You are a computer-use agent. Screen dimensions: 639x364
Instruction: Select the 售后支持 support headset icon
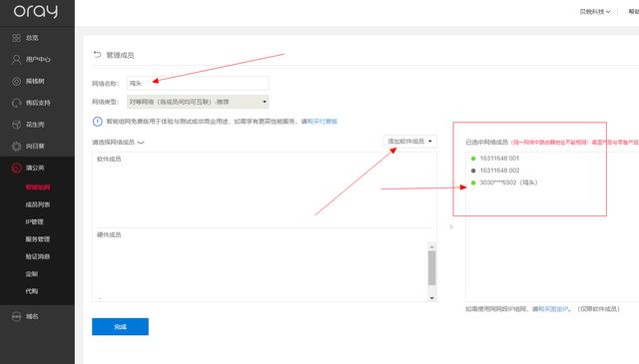coord(16,103)
